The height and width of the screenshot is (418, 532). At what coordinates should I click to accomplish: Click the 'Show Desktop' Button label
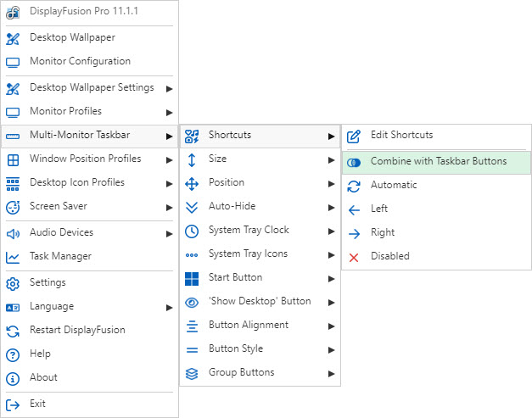(x=260, y=301)
